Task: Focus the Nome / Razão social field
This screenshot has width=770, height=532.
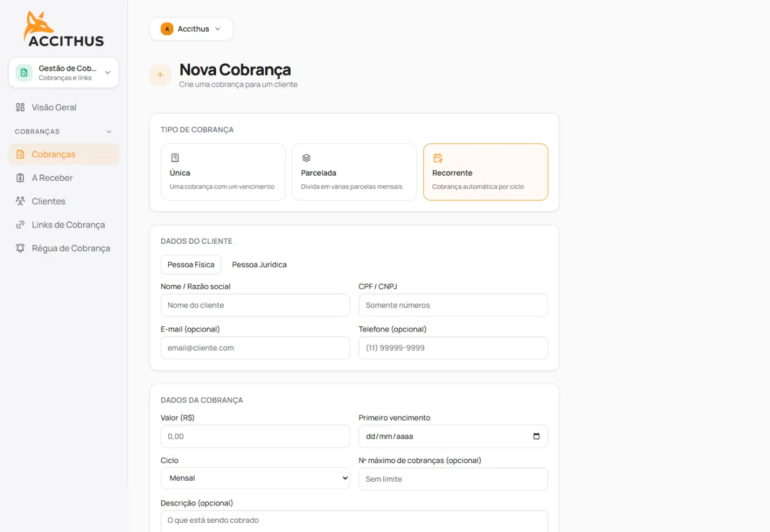Action: pos(256,305)
